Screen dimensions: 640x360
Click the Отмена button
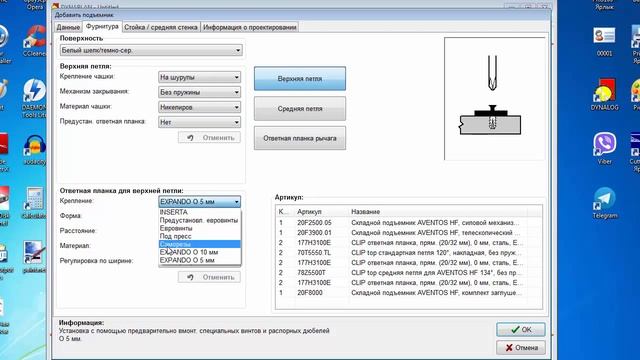point(521,348)
